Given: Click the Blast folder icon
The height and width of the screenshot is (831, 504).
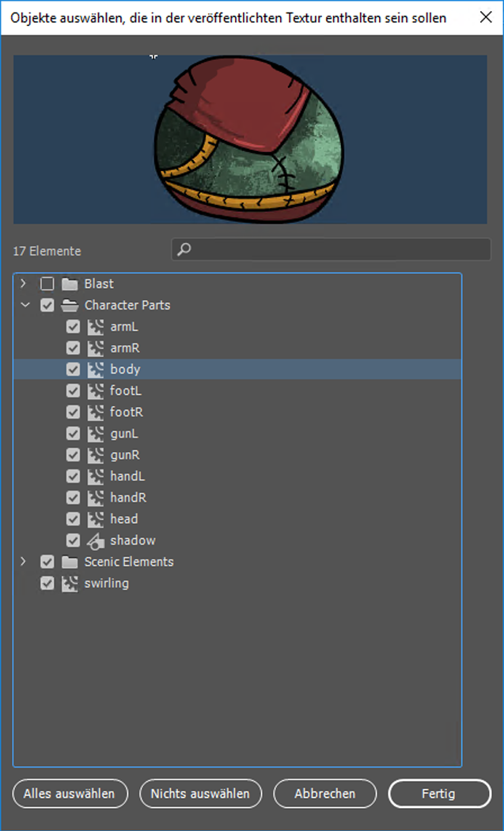Looking at the screenshot, I should pos(70,284).
